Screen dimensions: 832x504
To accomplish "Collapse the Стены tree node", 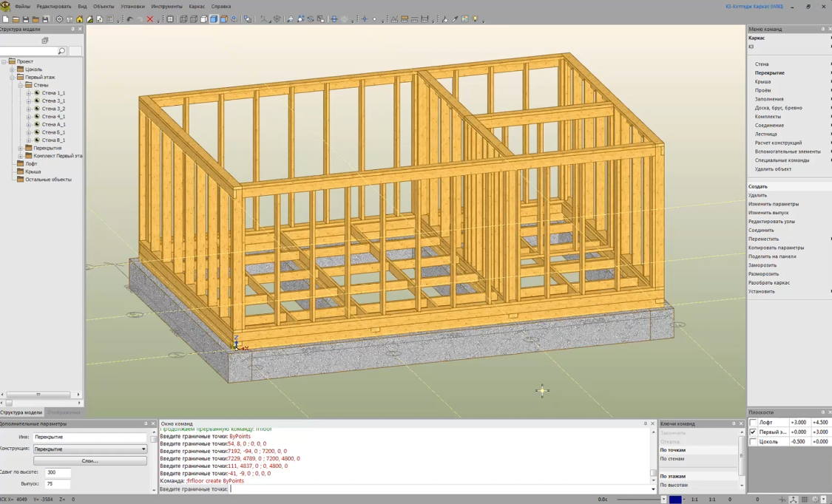I will click(x=21, y=85).
